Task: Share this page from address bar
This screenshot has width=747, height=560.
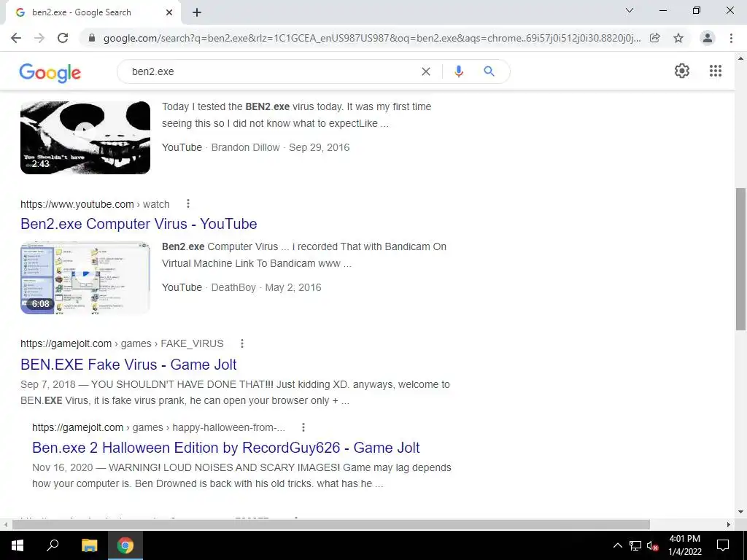Action: click(x=655, y=38)
